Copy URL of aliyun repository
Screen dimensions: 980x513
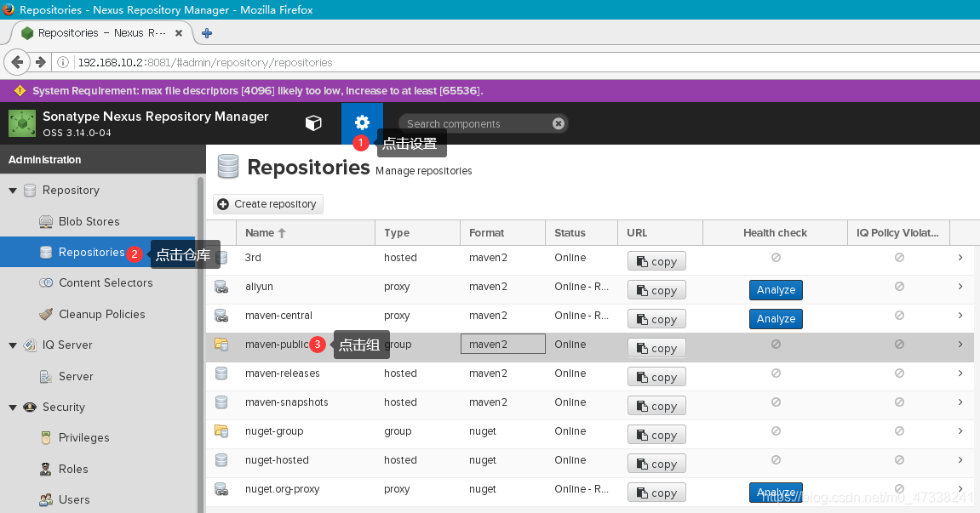(x=656, y=290)
